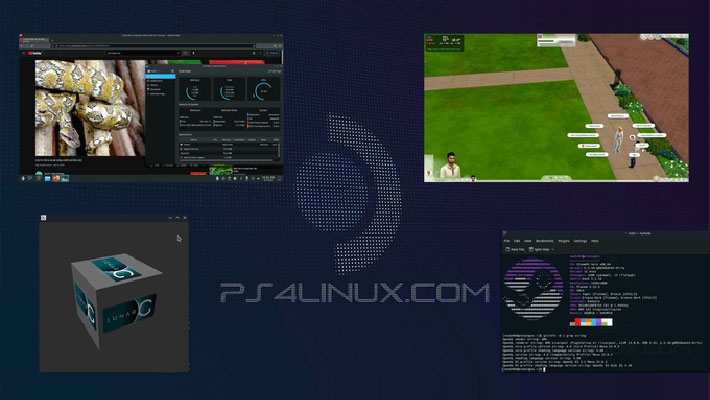The width and height of the screenshot is (710, 400).
Task: Open the View menu in Konsole
Action: 528,241
